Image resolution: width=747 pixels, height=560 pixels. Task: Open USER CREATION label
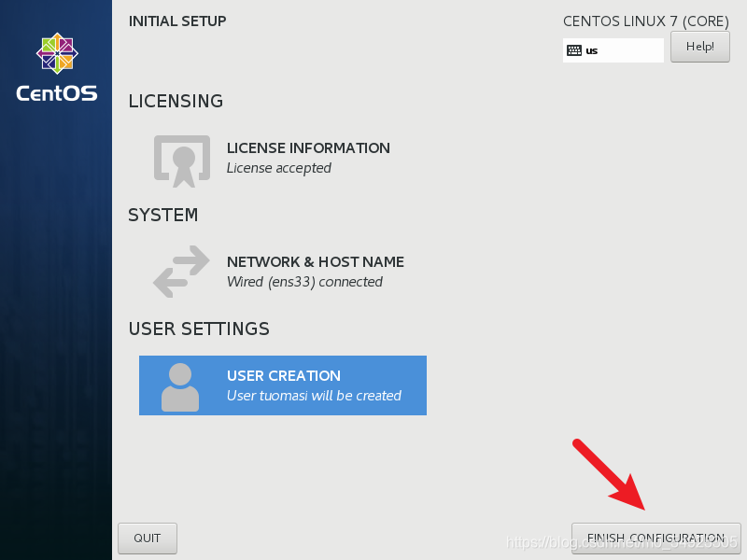284,376
